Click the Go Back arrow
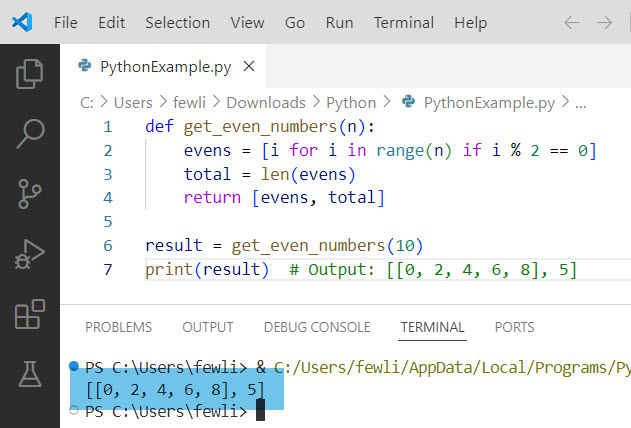Image resolution: width=631 pixels, height=428 pixels. (x=571, y=23)
